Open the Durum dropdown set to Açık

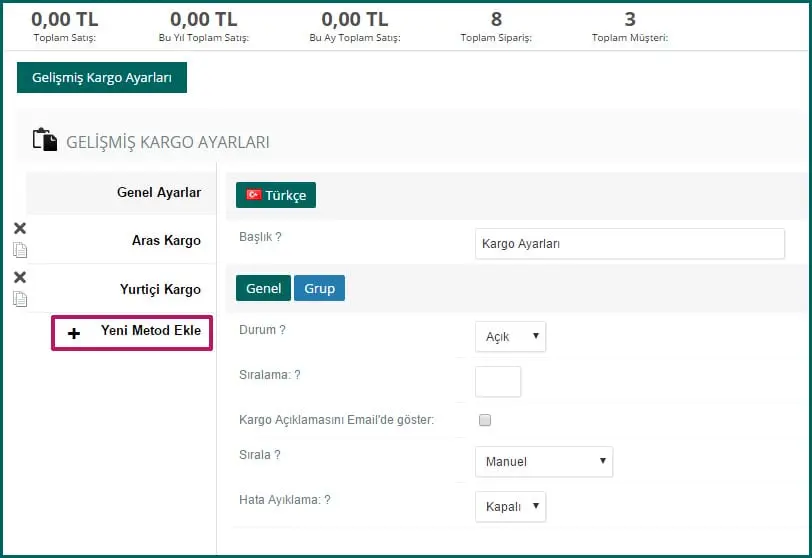click(x=511, y=337)
